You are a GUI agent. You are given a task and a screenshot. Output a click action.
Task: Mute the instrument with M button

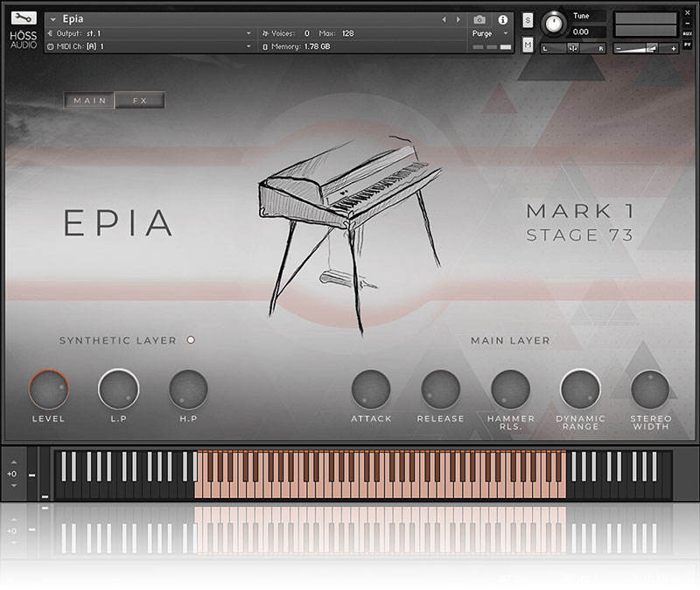tap(528, 46)
